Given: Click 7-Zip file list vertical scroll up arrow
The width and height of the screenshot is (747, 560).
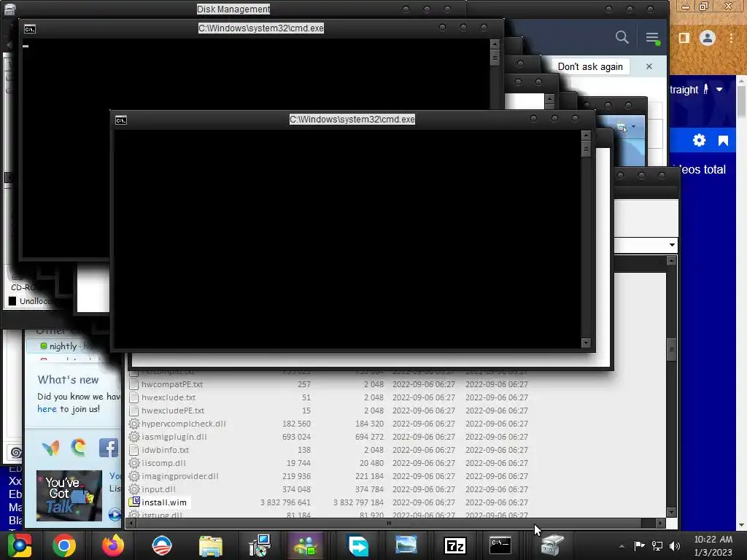Looking at the screenshot, I should 672,260.
